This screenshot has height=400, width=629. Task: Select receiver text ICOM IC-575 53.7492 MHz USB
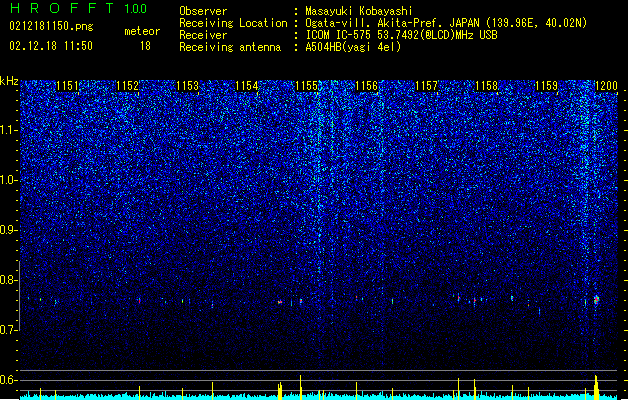[401, 35]
